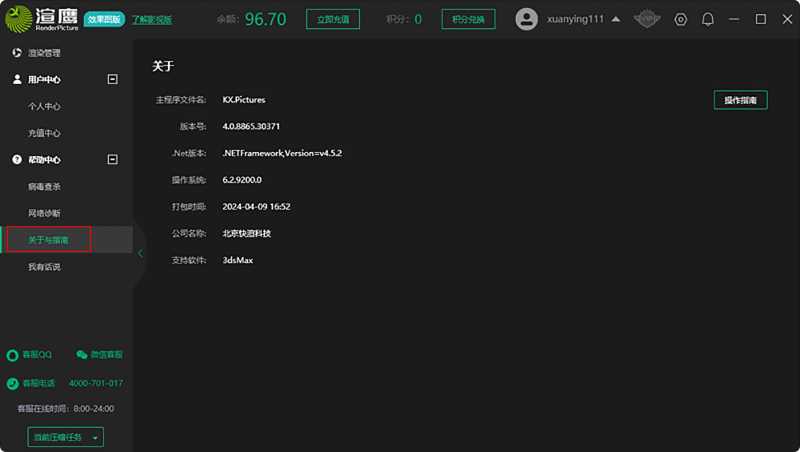Open notifications bell icon
This screenshot has width=800, height=452.
[708, 19]
